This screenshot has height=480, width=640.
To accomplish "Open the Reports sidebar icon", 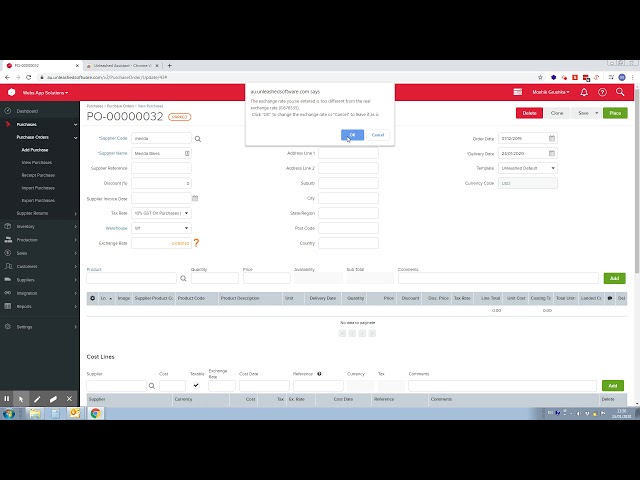I will click(x=8, y=306).
